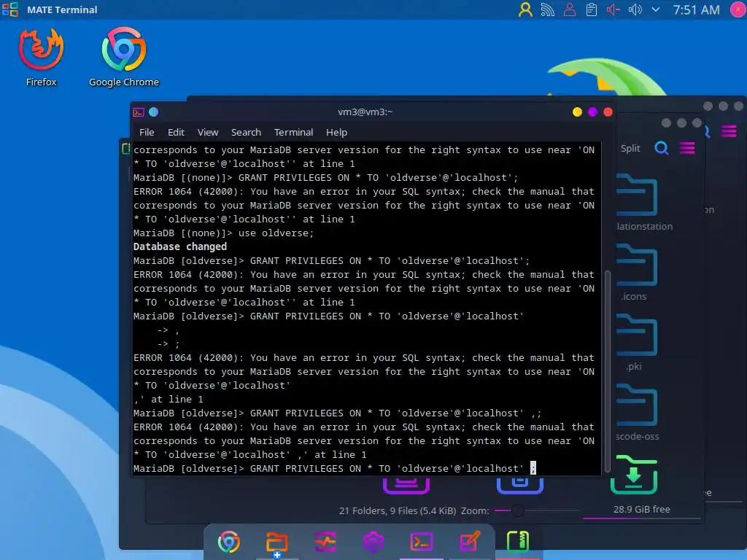
Task: Click the yellow user icon in tray
Action: tap(525, 9)
